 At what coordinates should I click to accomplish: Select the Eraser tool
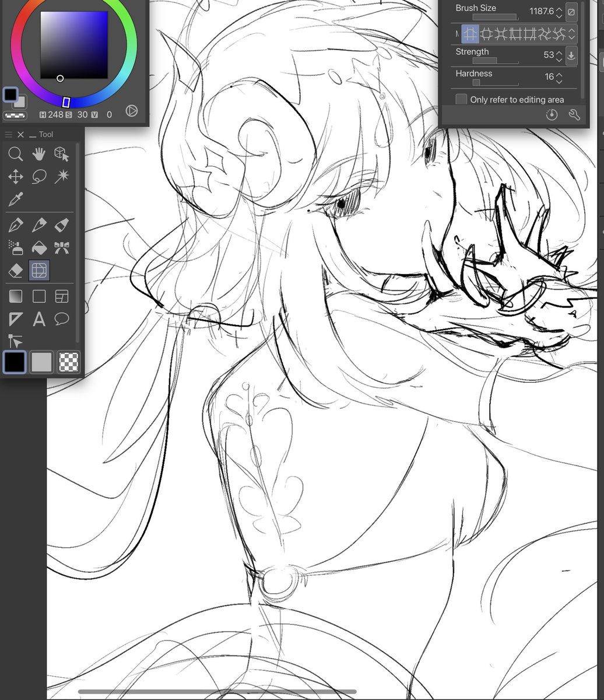[16, 270]
